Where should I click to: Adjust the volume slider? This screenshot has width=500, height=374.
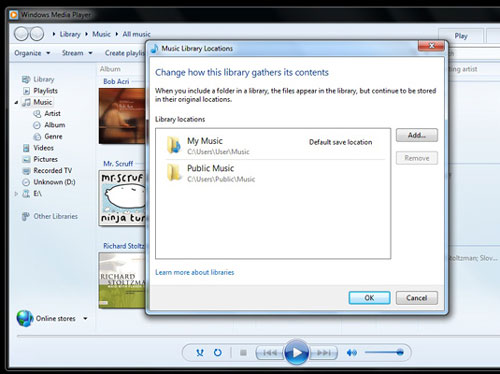click(384, 352)
